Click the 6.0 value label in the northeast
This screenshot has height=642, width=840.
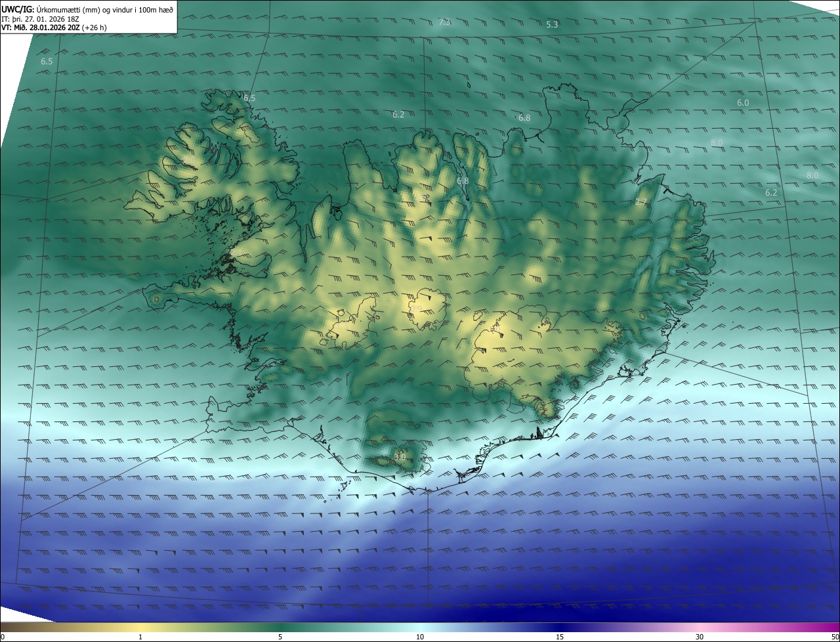(x=743, y=103)
